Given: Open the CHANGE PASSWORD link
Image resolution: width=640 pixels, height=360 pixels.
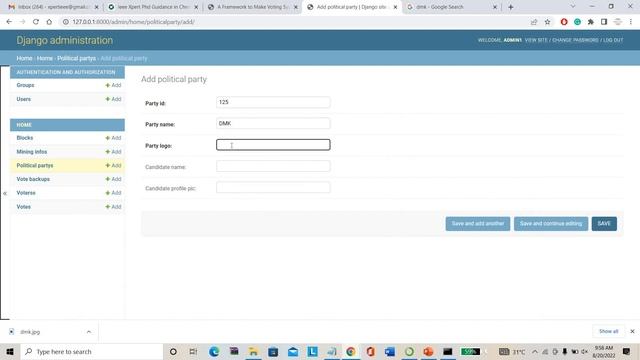Looking at the screenshot, I should coord(575,40).
